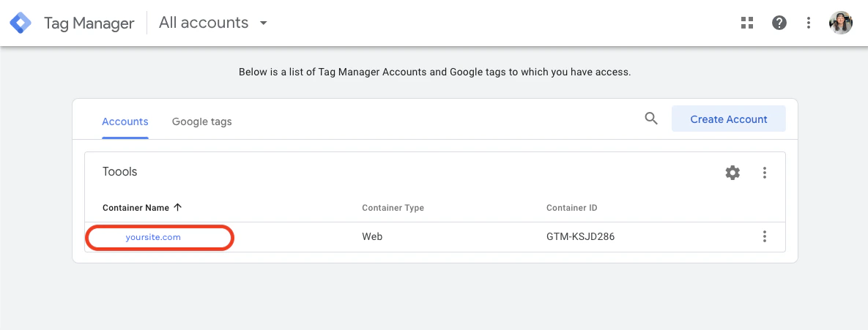Screen dimensions: 868x330
Task: Click the Web container type cell
Action: point(372,236)
